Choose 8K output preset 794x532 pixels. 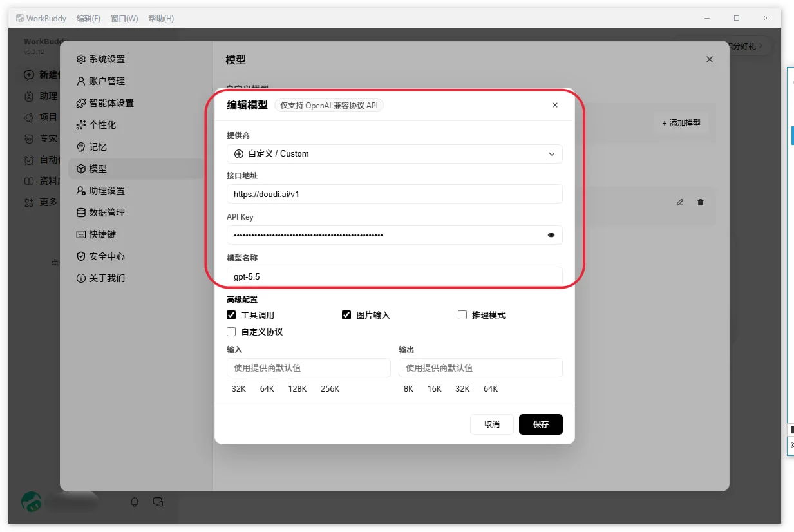pos(408,389)
